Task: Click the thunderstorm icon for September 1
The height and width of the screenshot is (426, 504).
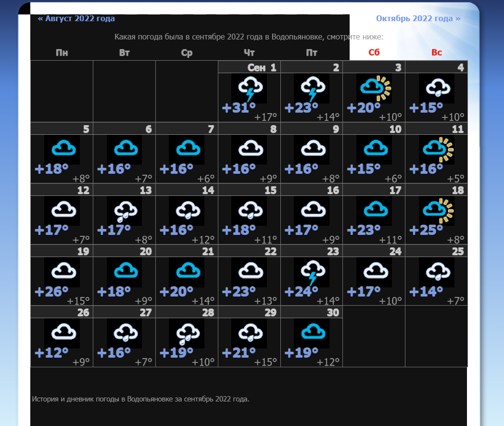Action: [x=249, y=88]
